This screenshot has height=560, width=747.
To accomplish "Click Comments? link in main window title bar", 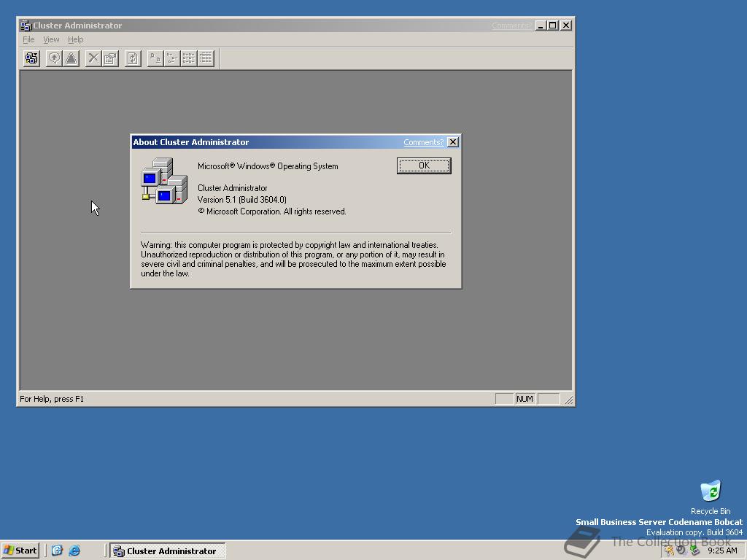I will [511, 26].
